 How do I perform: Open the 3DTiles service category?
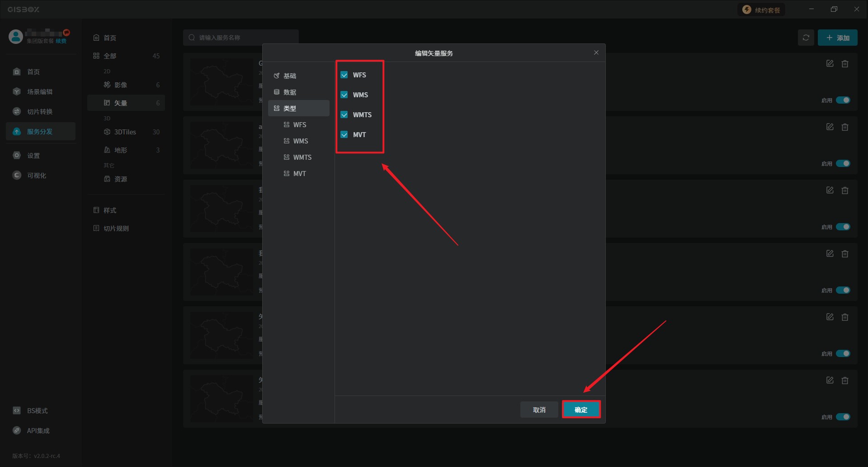125,132
